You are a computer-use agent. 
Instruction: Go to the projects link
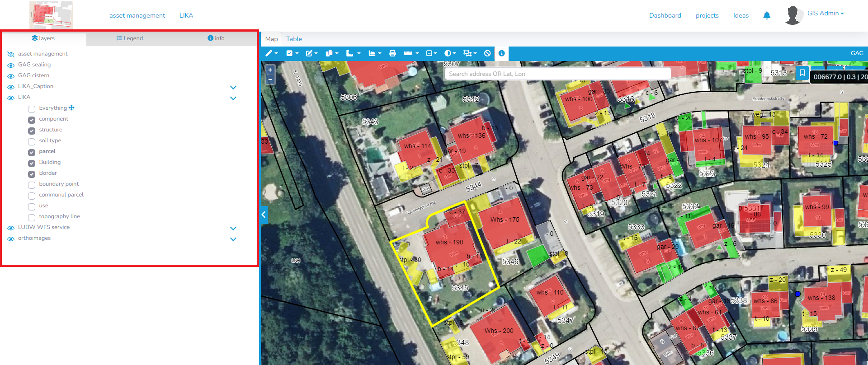tap(707, 15)
